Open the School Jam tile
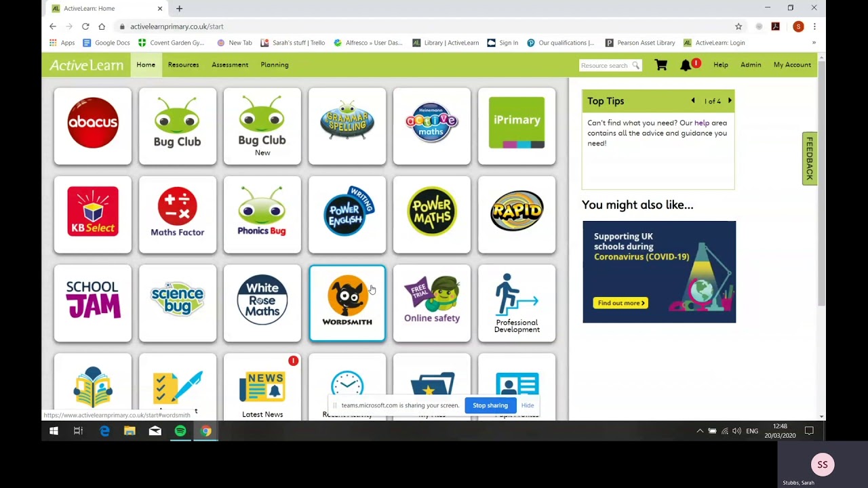The height and width of the screenshot is (488, 868). click(93, 304)
